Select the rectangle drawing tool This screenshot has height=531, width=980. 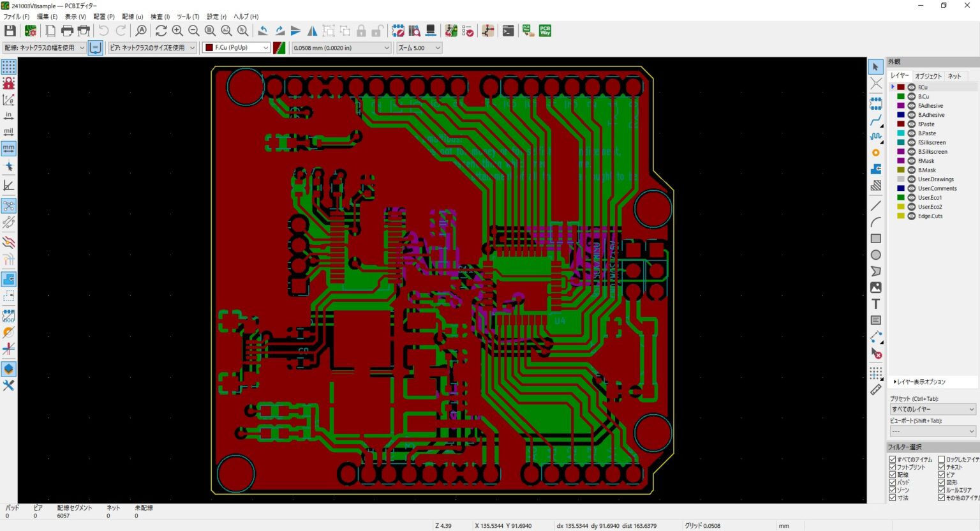(876, 238)
